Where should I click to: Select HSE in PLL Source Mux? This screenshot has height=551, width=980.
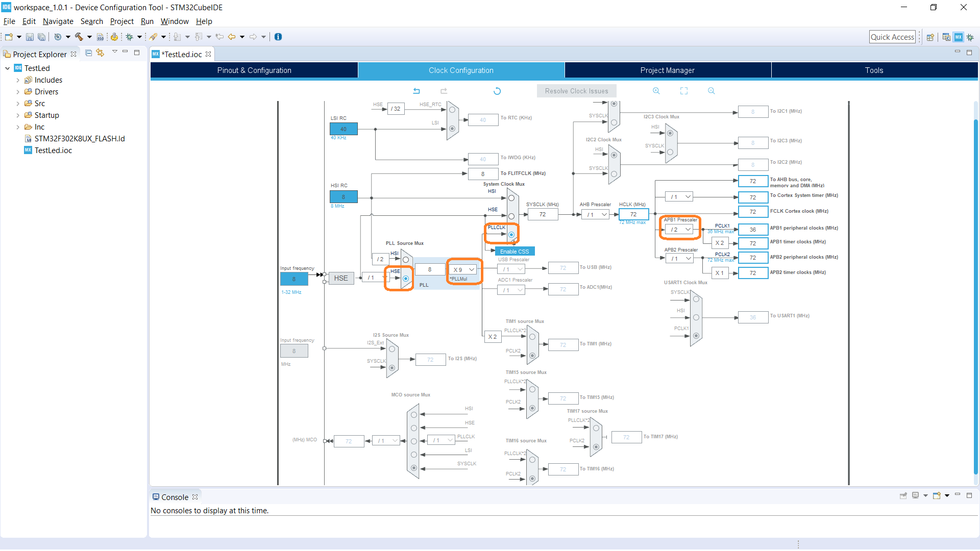tap(406, 279)
